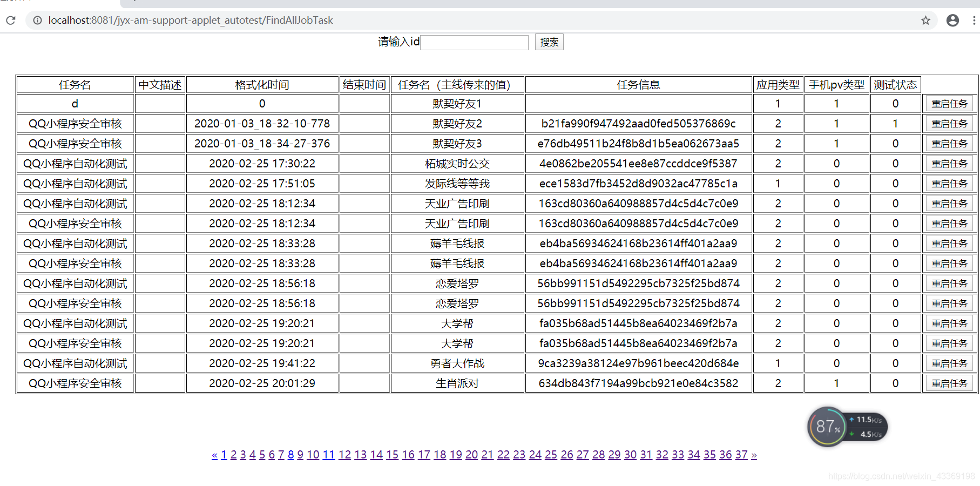This screenshot has height=486, width=980.
Task: Select the hash 9ca3239a38124e97b961beec420d684e
Action: tap(639, 363)
